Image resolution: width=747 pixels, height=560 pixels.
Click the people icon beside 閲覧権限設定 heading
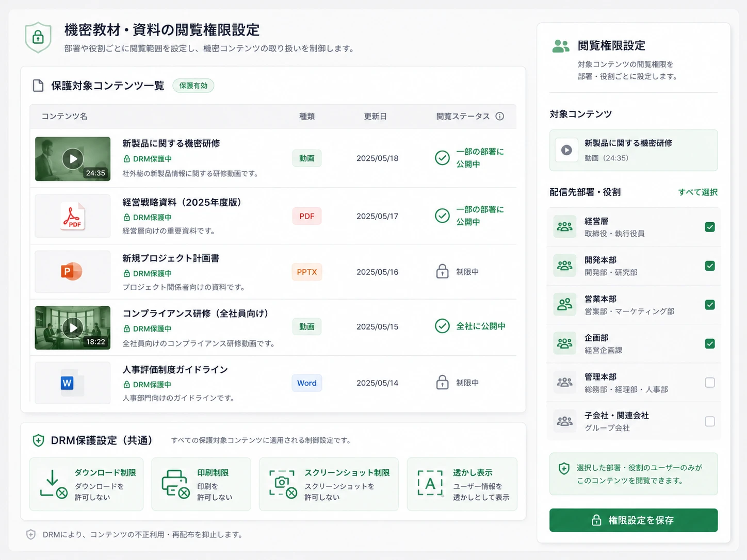point(561,46)
